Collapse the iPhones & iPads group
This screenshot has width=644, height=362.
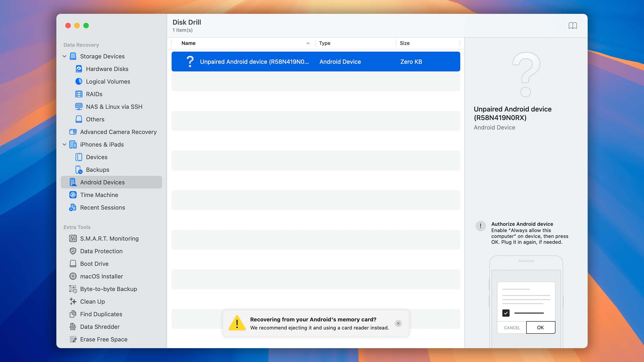64,144
